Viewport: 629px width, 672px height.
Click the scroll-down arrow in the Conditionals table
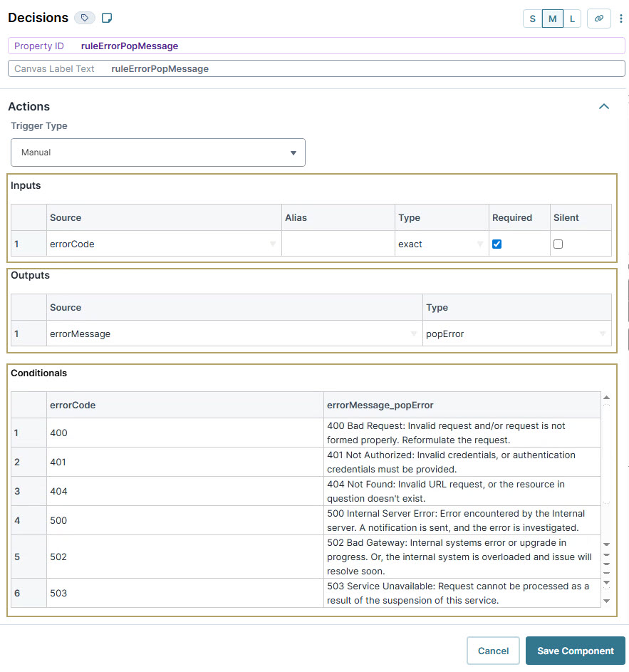click(605, 602)
